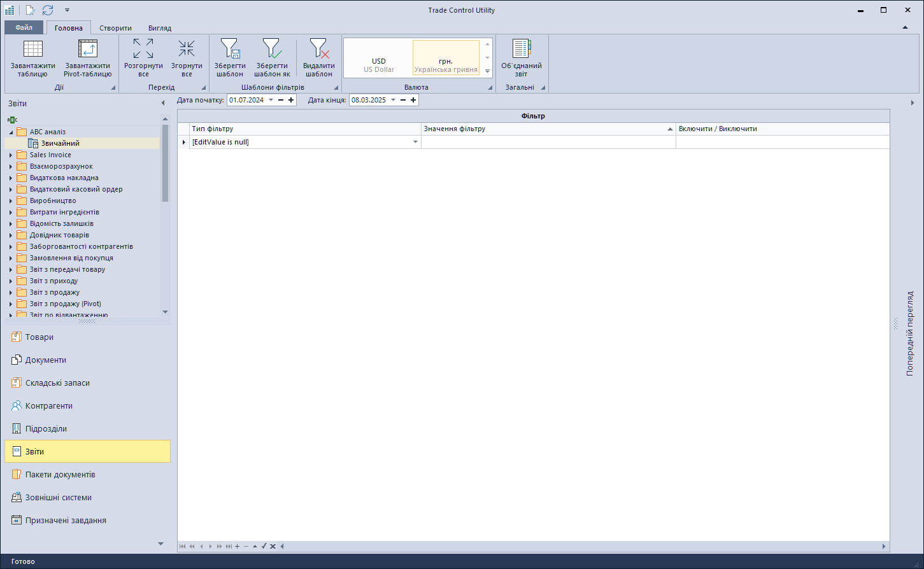Click the navigation pane overflow arrow
924x569 pixels.
pyautogui.click(x=160, y=544)
